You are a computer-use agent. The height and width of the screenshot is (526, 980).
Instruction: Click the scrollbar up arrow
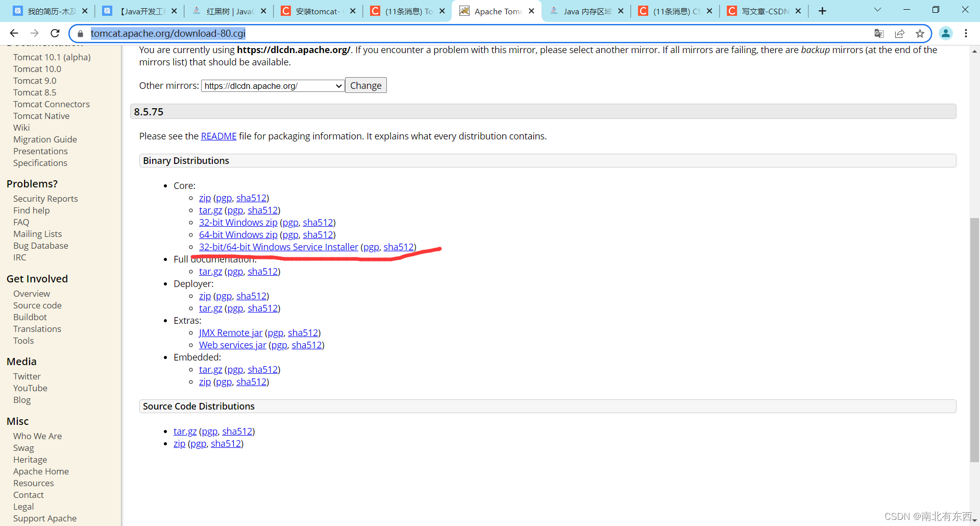pos(974,51)
